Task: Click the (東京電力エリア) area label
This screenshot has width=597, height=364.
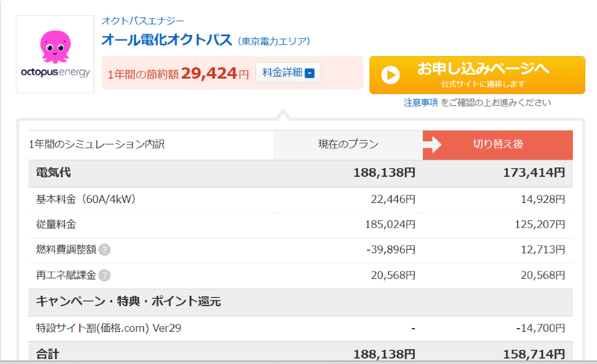Action: point(274,41)
